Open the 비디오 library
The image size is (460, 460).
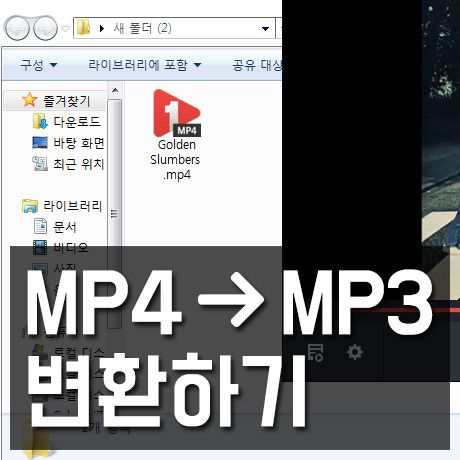coord(71,248)
